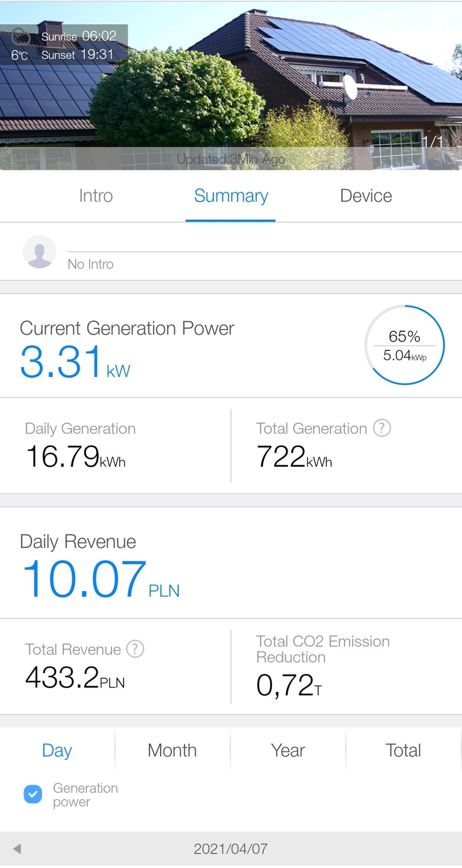This screenshot has height=868, width=462.
Task: Click the 65% capacity circle gauge
Action: point(404,345)
